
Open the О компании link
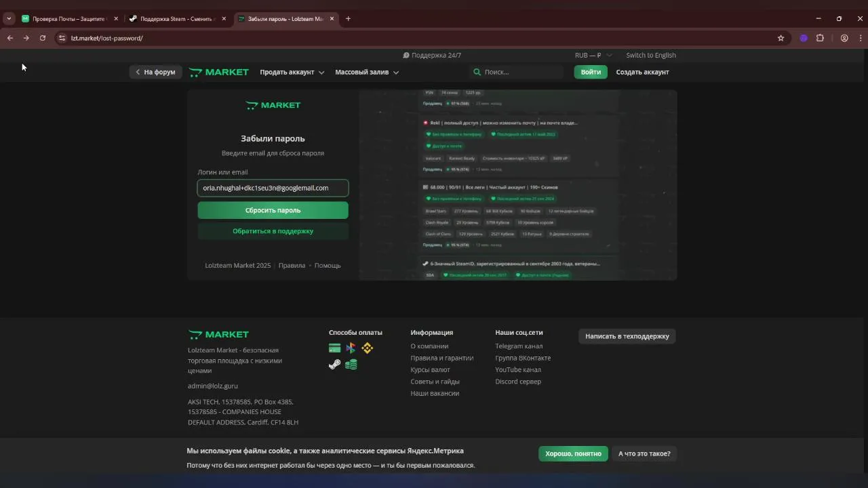pos(429,346)
